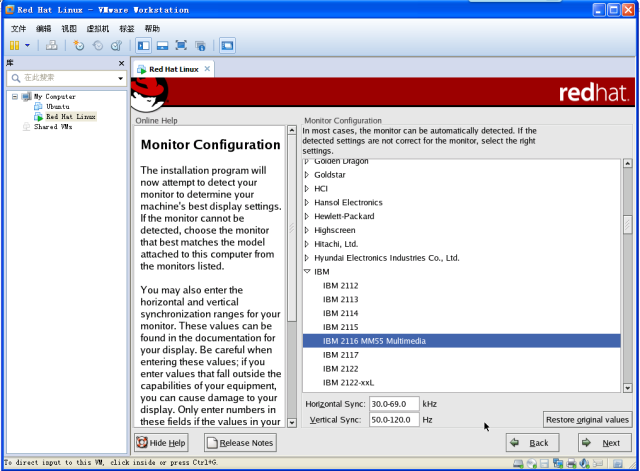The width and height of the screenshot is (640, 471).
Task: Expand Hyundai Electronics Industries entry
Action: point(307,258)
